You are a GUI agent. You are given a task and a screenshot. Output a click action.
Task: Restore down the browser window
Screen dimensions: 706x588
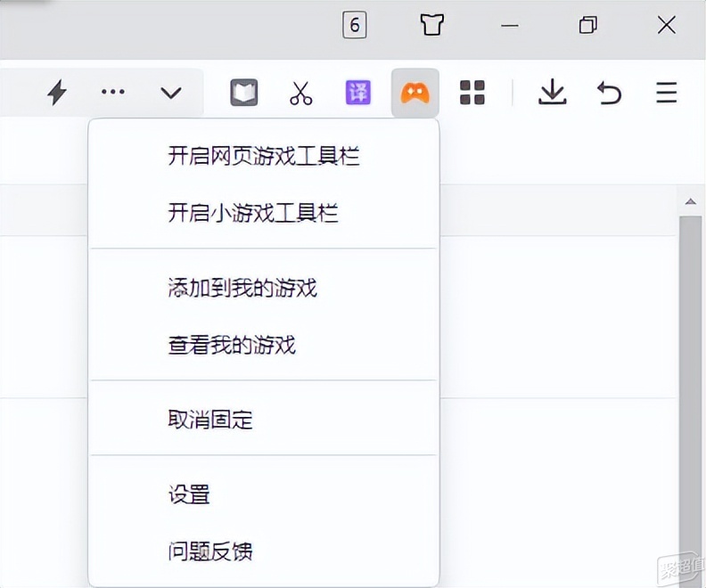(x=588, y=25)
